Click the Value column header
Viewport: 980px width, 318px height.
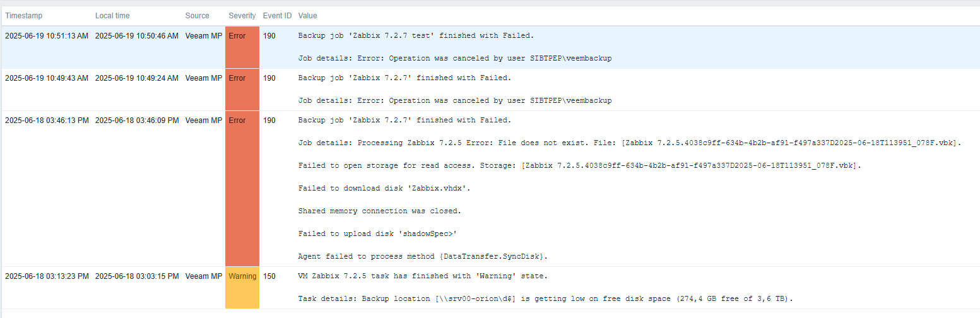[308, 15]
